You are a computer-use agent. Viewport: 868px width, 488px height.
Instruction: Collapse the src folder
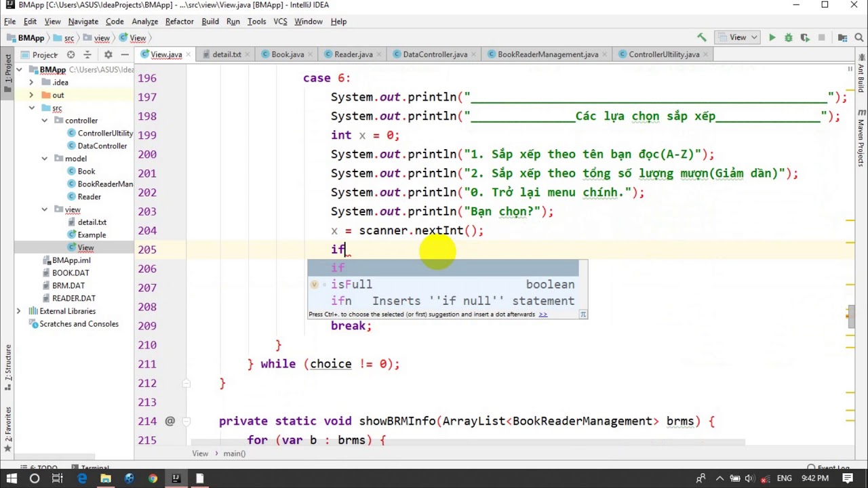point(31,108)
